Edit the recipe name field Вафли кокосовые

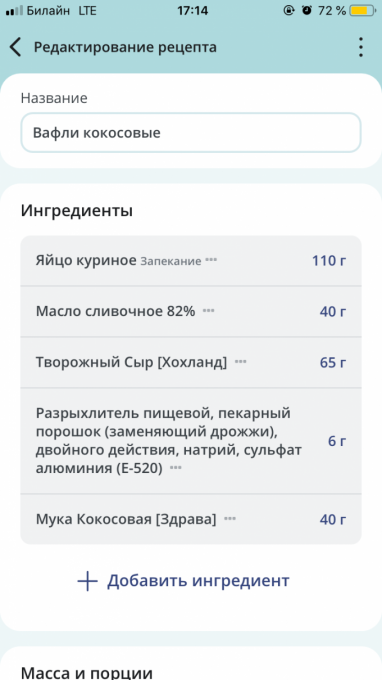191,133
